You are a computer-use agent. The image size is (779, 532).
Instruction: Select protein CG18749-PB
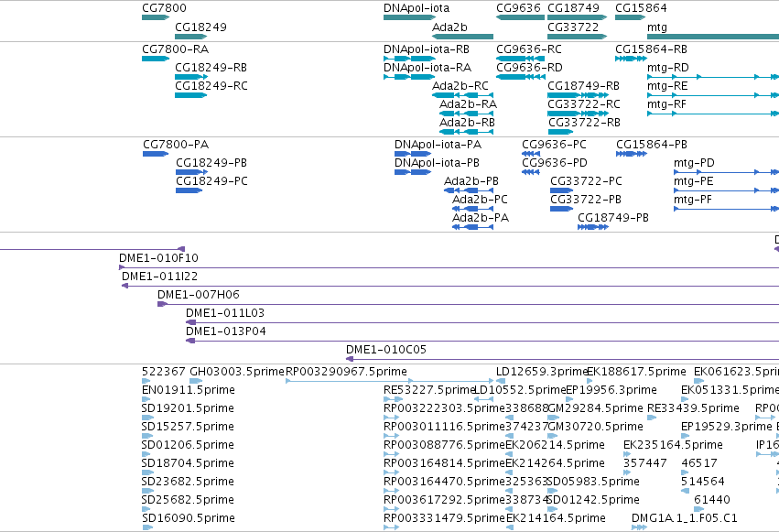click(613, 218)
